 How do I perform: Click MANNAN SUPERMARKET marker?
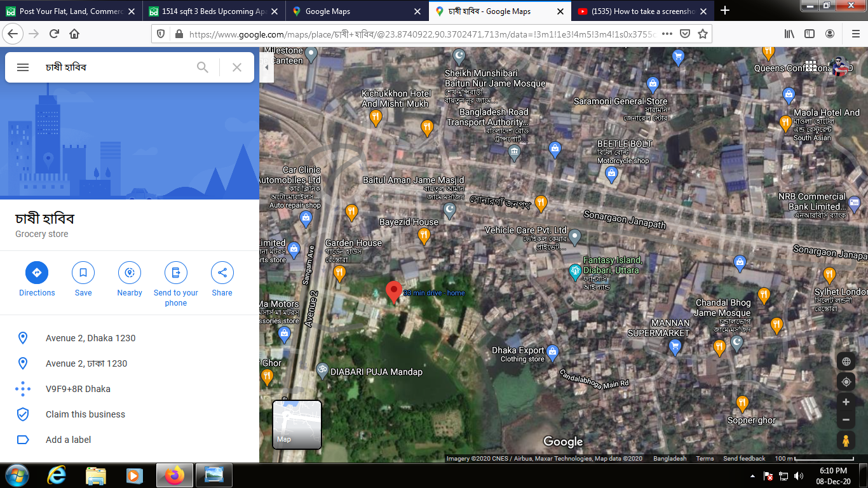675,347
